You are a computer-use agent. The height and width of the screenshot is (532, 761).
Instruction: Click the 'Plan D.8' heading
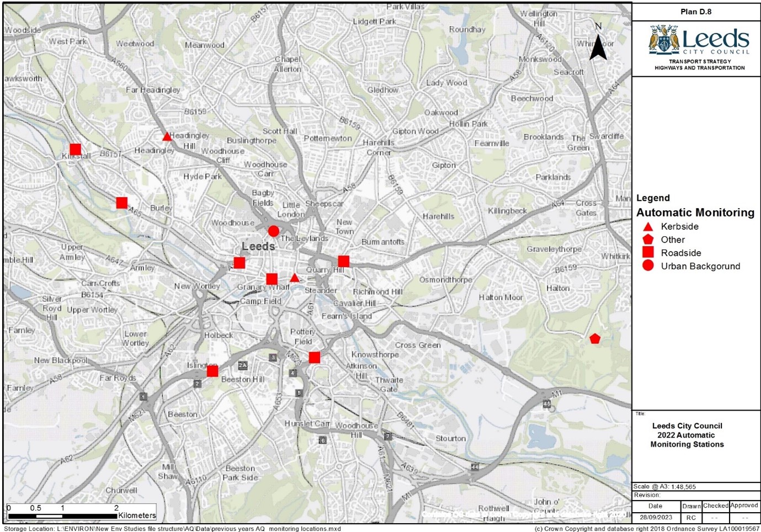696,12
